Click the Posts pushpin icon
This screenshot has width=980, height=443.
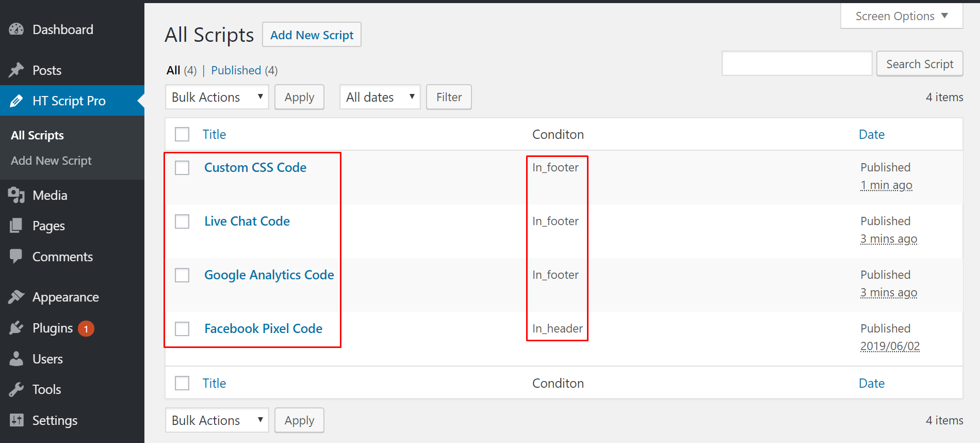tap(17, 70)
